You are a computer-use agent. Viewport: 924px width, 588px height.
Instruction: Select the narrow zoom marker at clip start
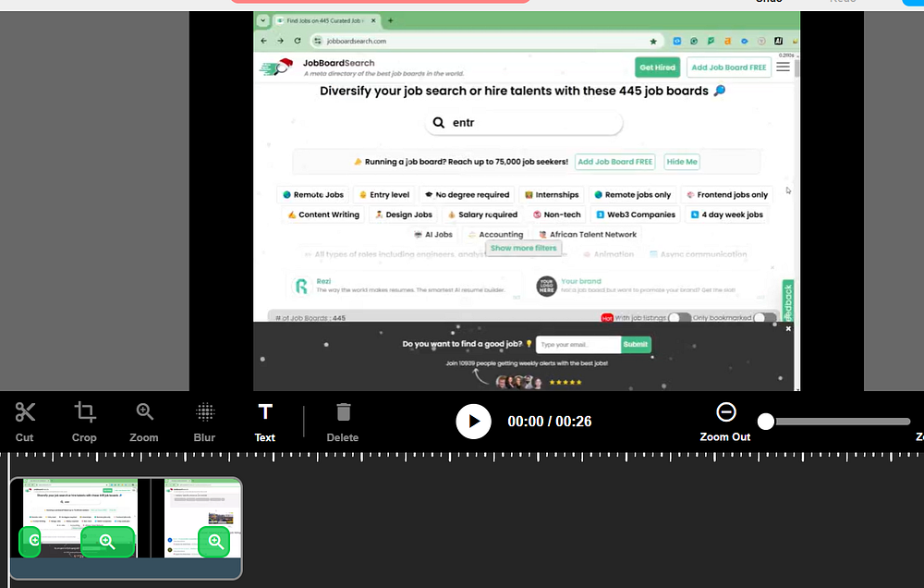[x=30, y=542]
